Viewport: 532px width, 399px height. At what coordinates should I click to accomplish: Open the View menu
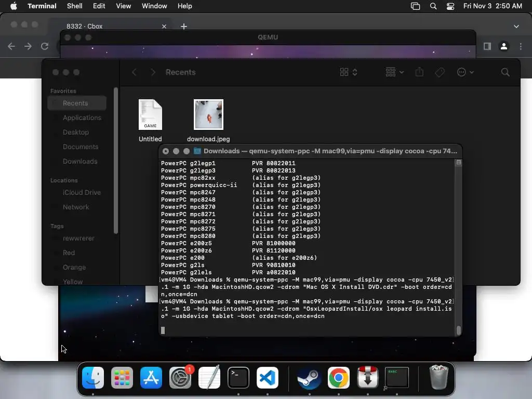tap(123, 6)
